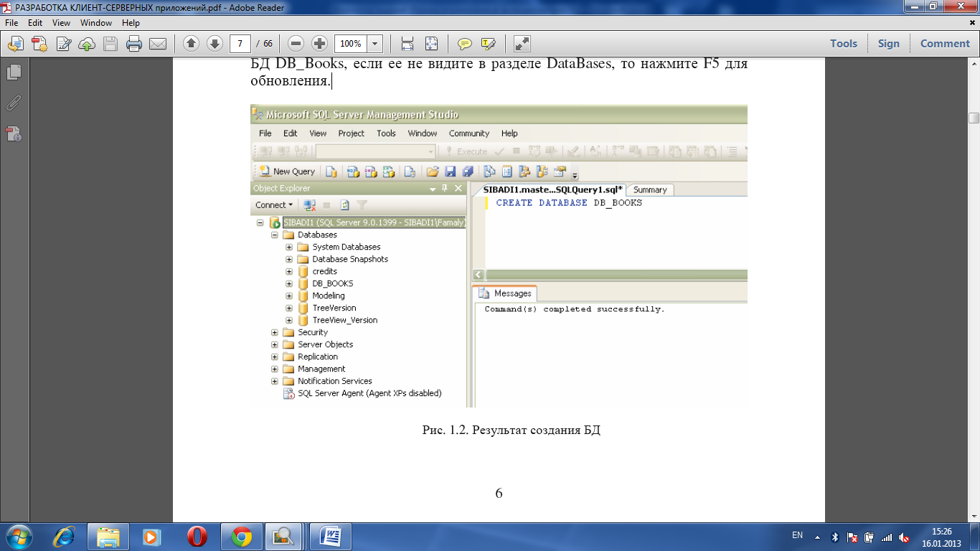Click the vertical scrollbar thumb
Image resolution: width=980 pixels, height=551 pixels.
(x=974, y=118)
